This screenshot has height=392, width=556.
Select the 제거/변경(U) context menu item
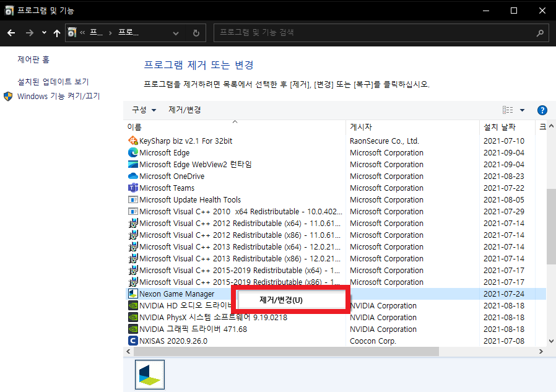(x=292, y=300)
